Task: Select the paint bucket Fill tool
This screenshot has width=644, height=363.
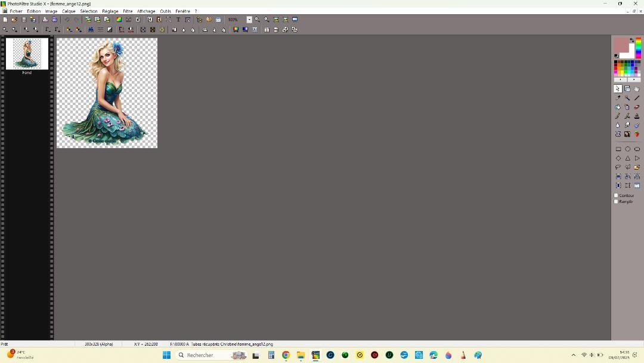Action: [x=618, y=107]
